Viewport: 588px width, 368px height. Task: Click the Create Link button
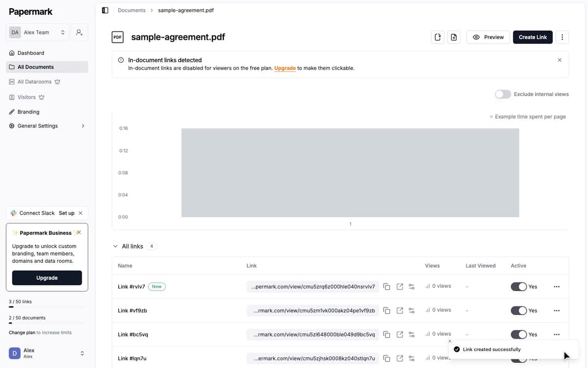[x=532, y=37]
